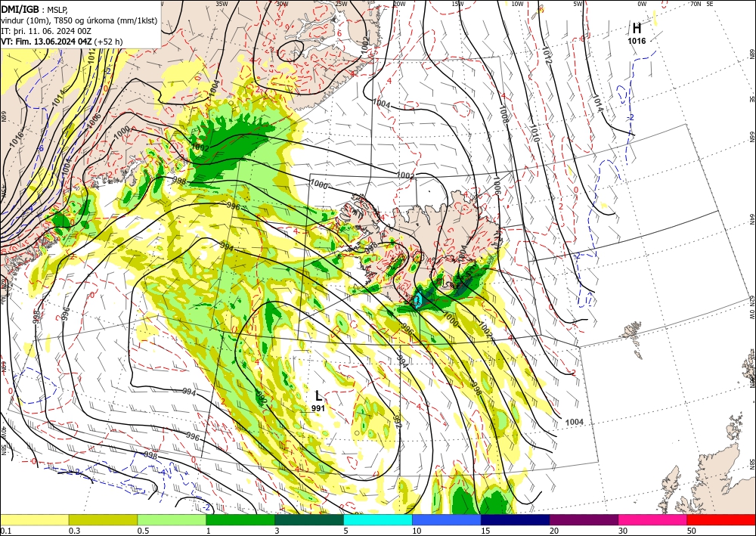Image resolution: width=756 pixels, height=536 pixels.
Task: Click the '0.5' legend scale value
Action: (143, 531)
